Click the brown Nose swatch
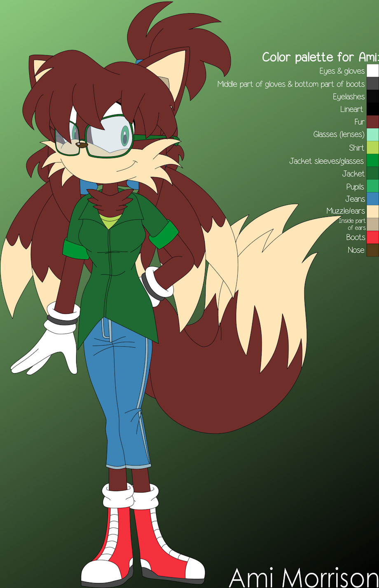This screenshot has height=588, width=379. [373, 250]
